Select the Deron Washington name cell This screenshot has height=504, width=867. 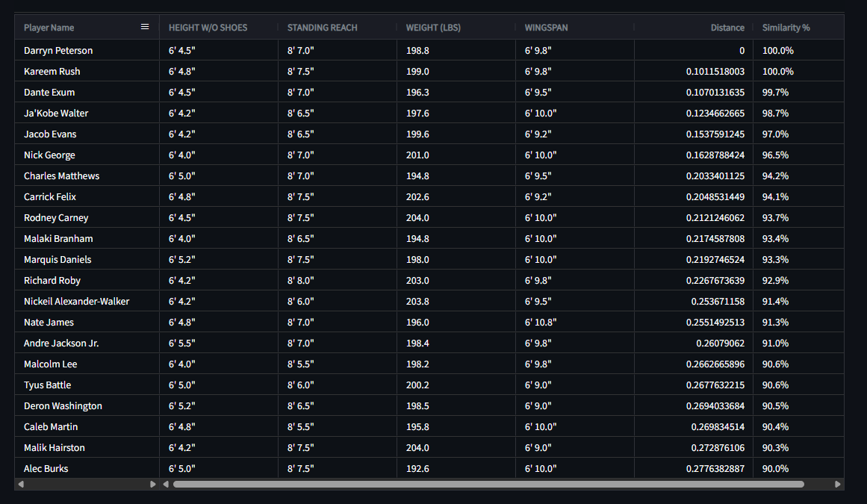click(x=87, y=406)
